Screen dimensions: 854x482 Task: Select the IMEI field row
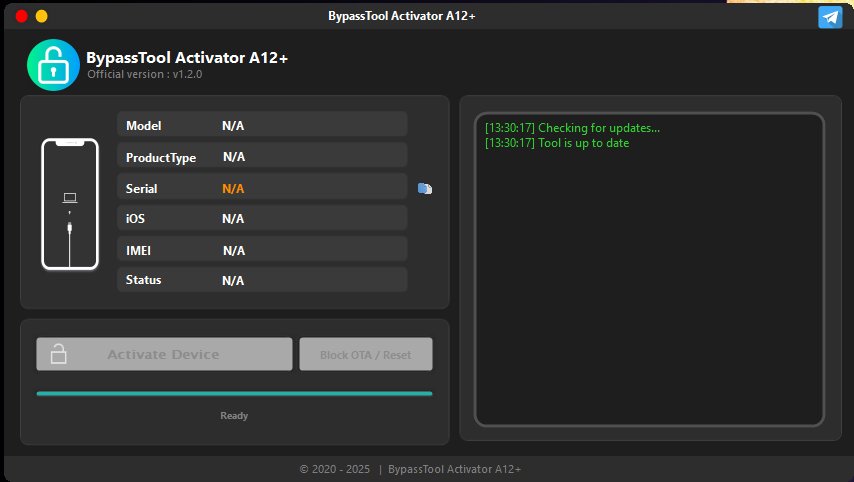click(262, 249)
